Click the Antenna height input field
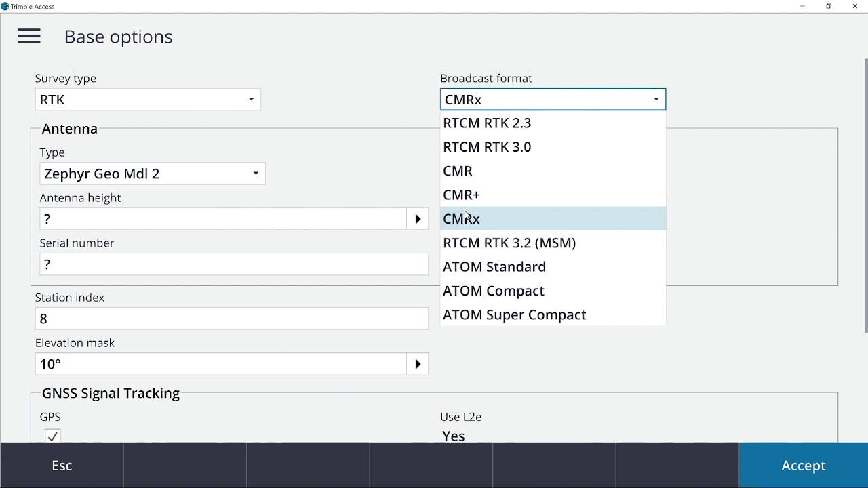Viewport: 868px width, 488px height. (223, 219)
